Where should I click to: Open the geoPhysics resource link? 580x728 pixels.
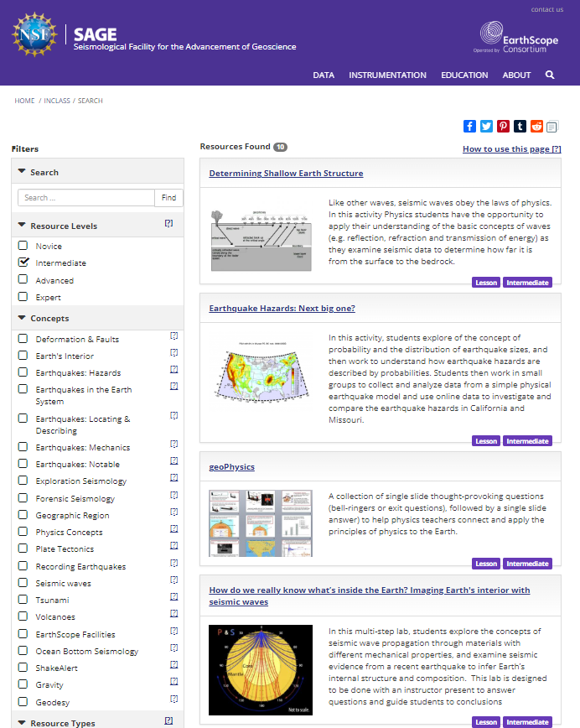click(x=231, y=466)
